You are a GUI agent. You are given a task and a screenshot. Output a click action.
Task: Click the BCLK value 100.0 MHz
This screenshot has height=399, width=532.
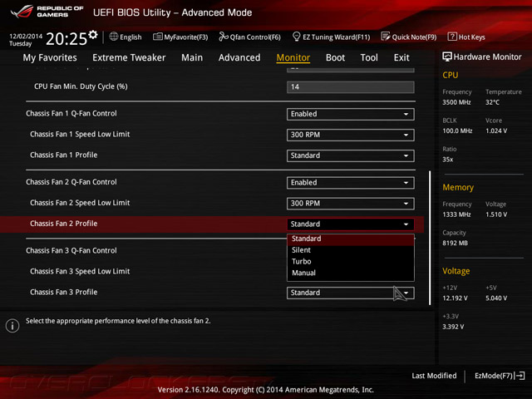point(457,131)
